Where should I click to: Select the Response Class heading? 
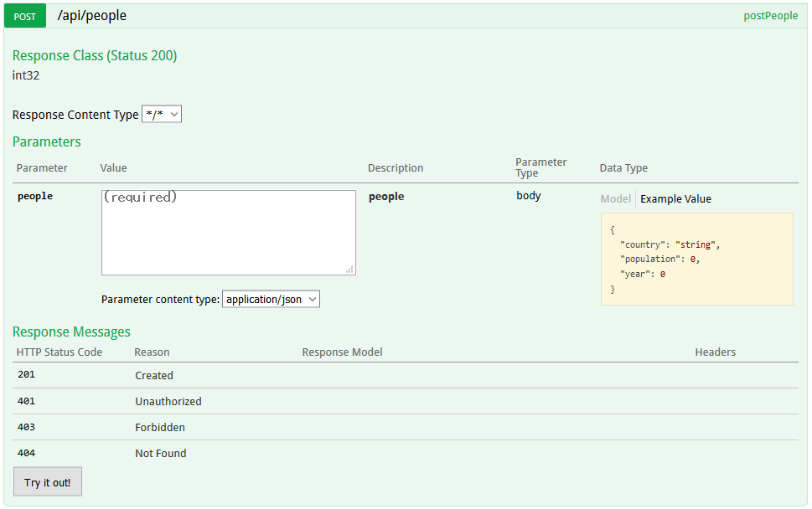(95, 55)
